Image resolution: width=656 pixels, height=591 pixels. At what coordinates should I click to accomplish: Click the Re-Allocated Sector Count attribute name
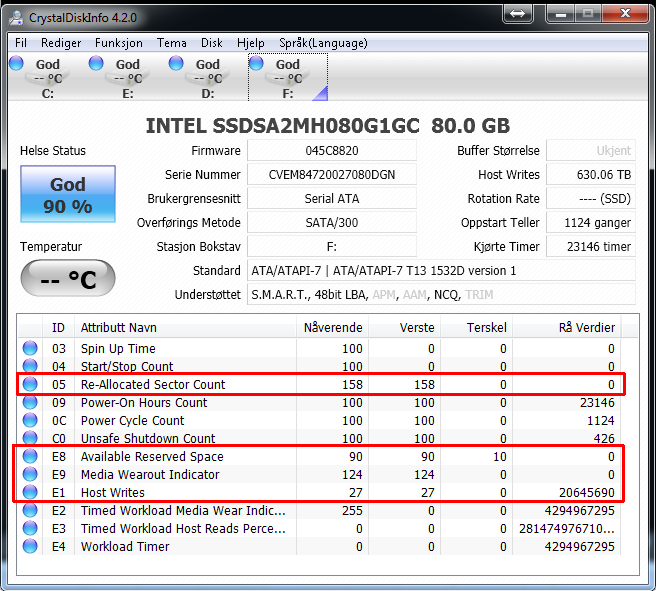click(153, 384)
